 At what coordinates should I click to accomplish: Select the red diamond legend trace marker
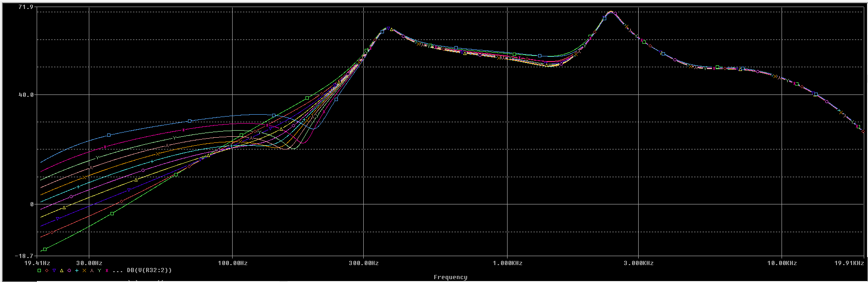[x=47, y=271]
